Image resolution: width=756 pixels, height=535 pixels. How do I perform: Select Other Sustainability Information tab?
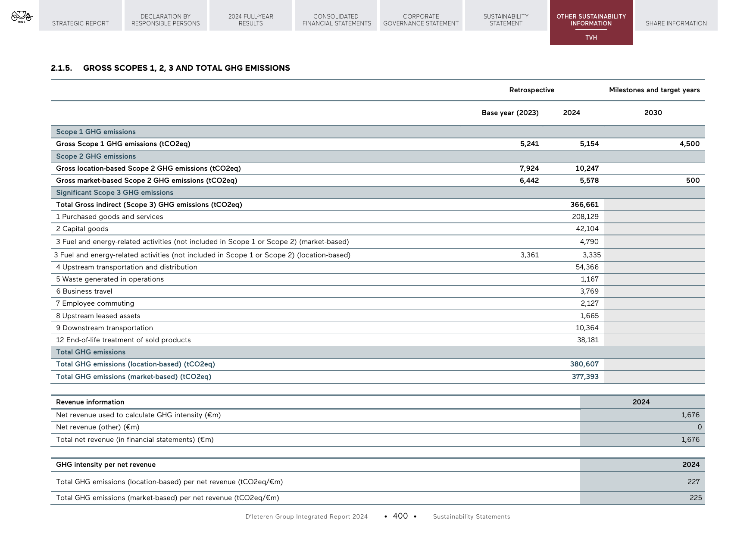pyautogui.click(x=591, y=20)
